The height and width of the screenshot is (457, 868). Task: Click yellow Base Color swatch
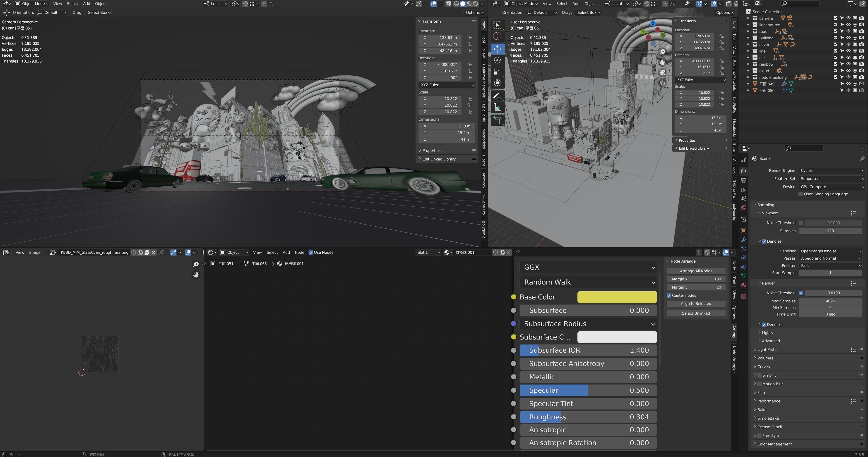(x=617, y=297)
